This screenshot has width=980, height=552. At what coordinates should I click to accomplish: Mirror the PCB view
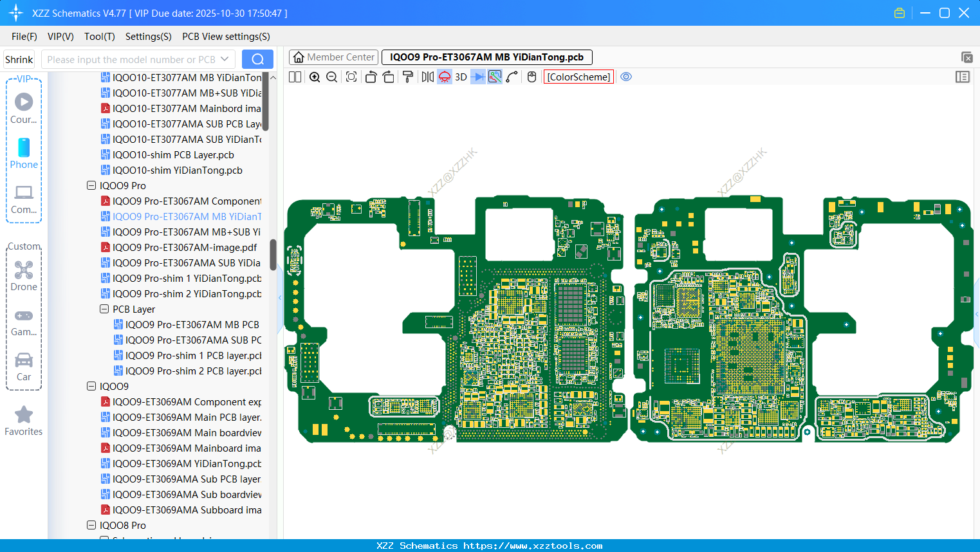[427, 77]
